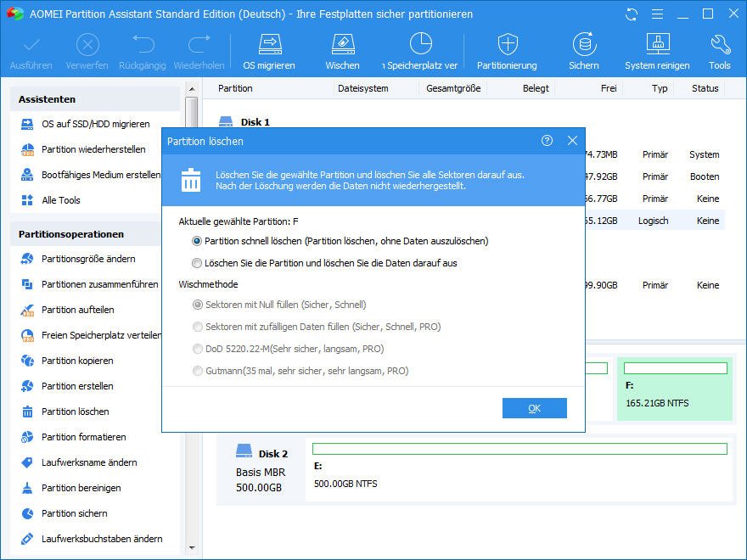Click the Partition column header
Screen dimensions: 747x560
(235, 88)
